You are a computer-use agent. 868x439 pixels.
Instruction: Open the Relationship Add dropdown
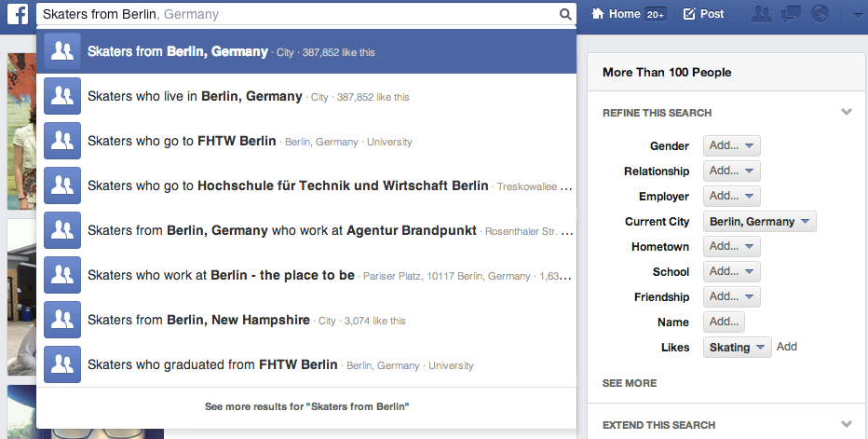coord(732,171)
